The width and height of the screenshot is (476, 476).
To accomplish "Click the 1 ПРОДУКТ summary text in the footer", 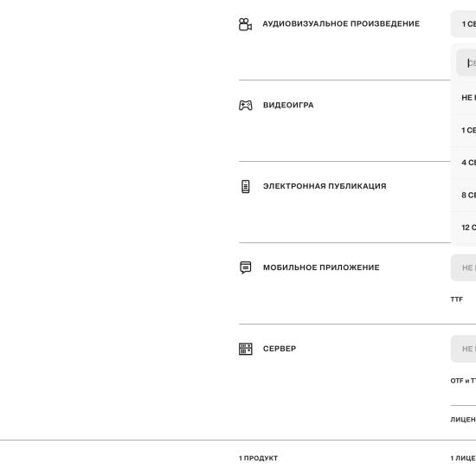I will pos(258,458).
